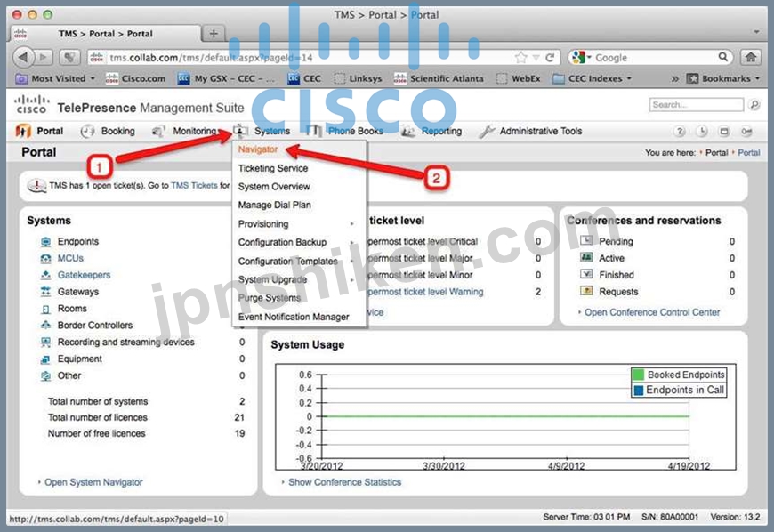The width and height of the screenshot is (774, 532).
Task: Open System Overview from the menu
Action: point(274,187)
